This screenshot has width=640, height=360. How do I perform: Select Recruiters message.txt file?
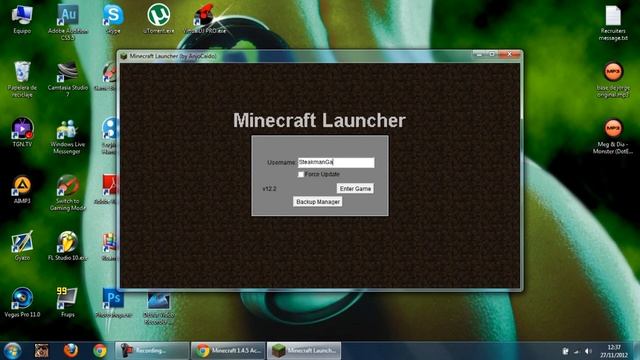click(x=613, y=23)
